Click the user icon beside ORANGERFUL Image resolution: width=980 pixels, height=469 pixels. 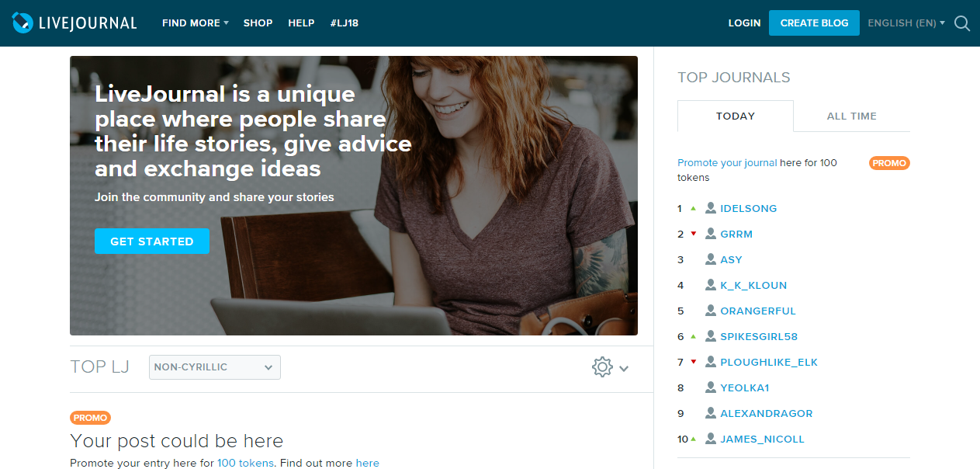coord(710,311)
